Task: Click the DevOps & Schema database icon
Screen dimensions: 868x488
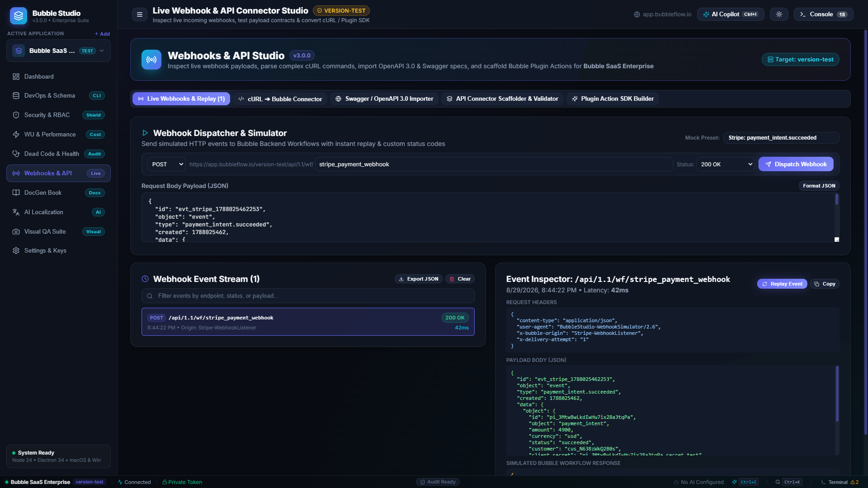Action: [16, 96]
